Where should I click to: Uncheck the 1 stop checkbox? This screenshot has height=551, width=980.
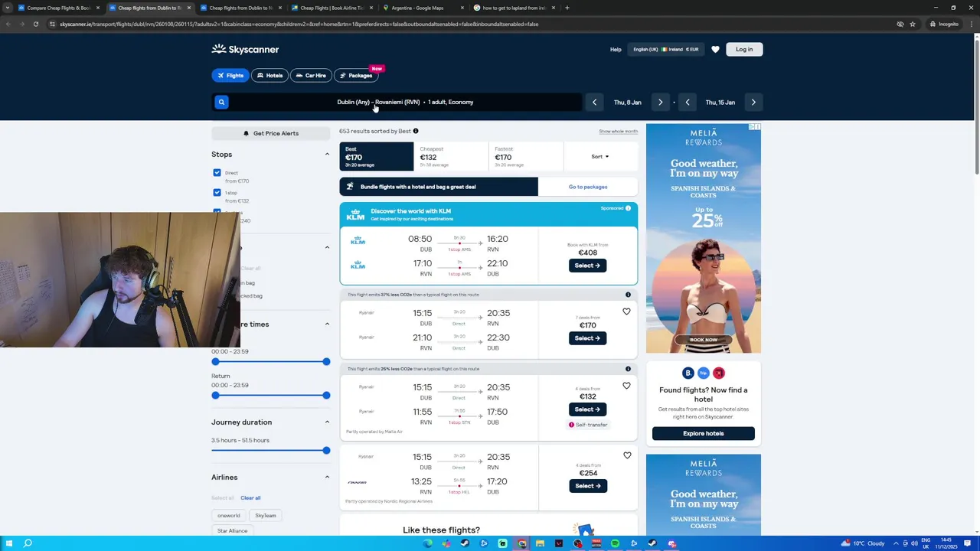click(217, 193)
